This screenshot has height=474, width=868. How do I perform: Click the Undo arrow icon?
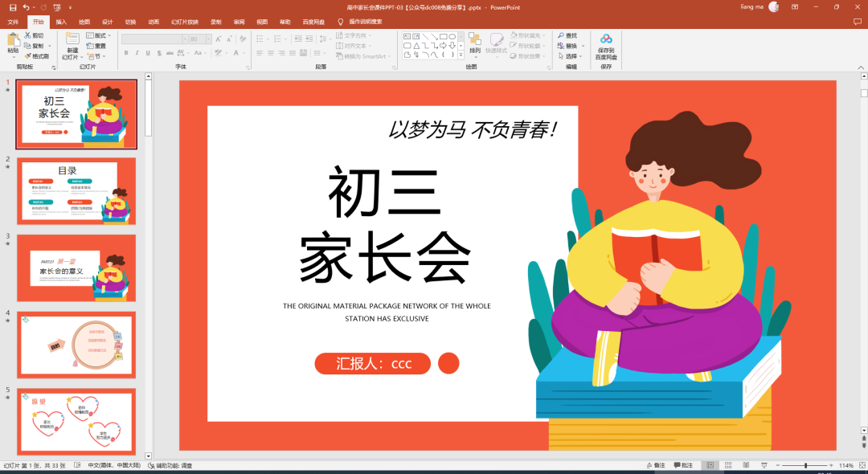click(x=26, y=8)
